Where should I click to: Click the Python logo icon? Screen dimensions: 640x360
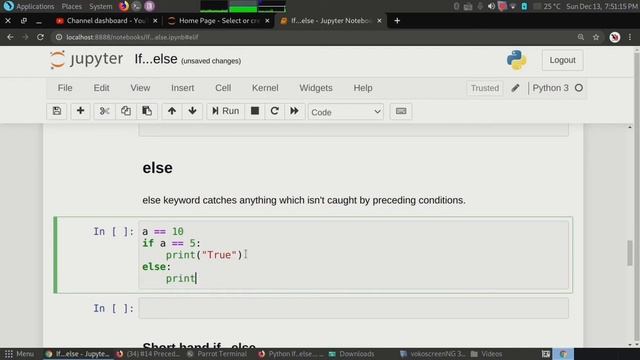click(516, 60)
